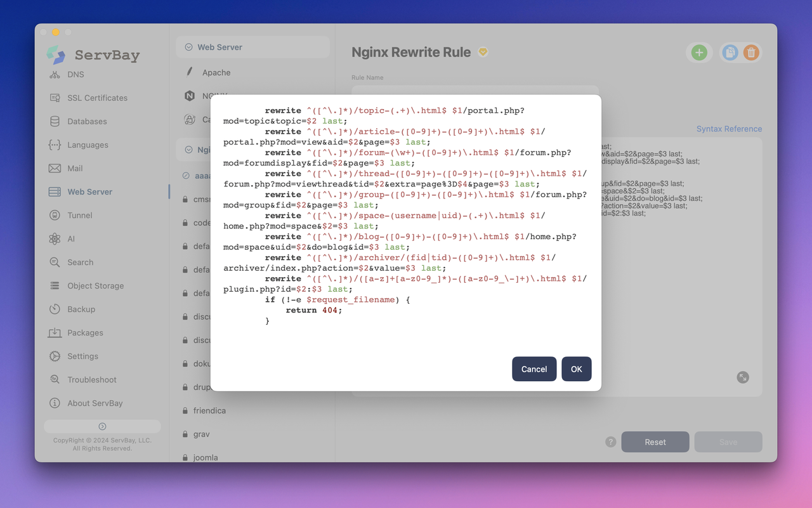
Task: Open About ServBay via info icon
Action: tap(55, 403)
